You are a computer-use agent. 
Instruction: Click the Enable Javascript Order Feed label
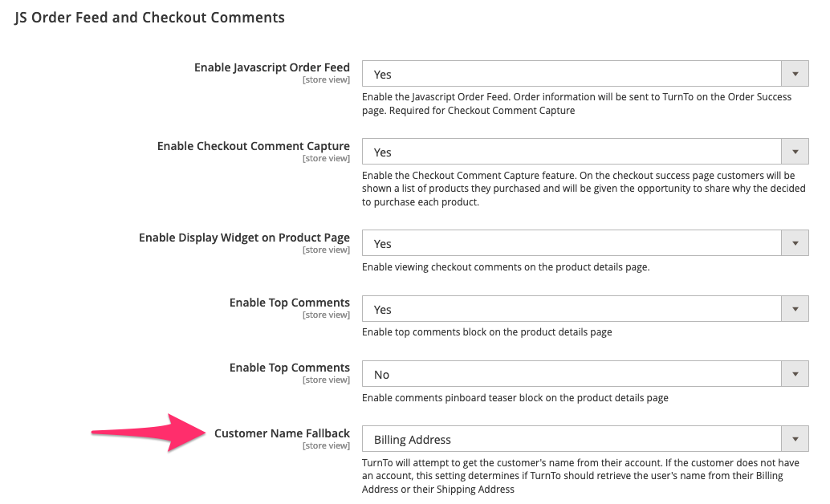pyautogui.click(x=271, y=67)
